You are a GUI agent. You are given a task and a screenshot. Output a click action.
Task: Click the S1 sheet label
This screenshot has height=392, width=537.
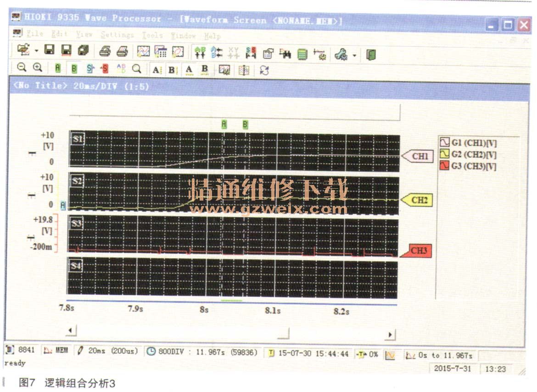(78, 139)
